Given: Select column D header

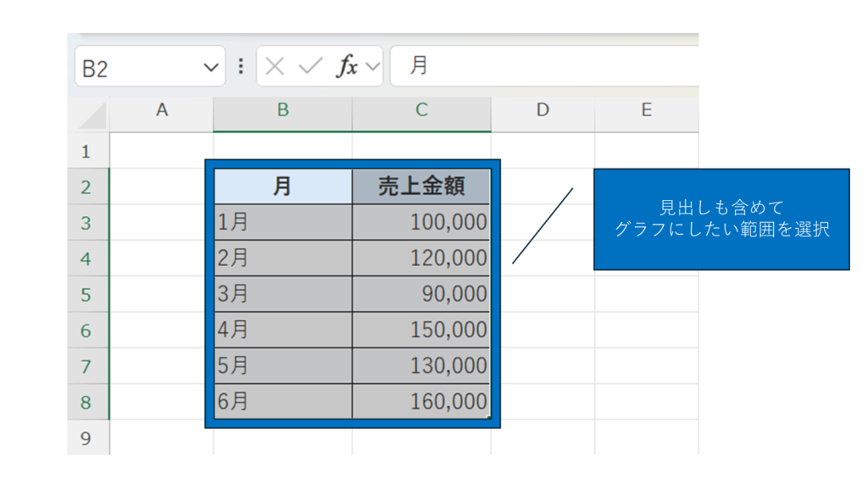Looking at the screenshot, I should coord(542,110).
